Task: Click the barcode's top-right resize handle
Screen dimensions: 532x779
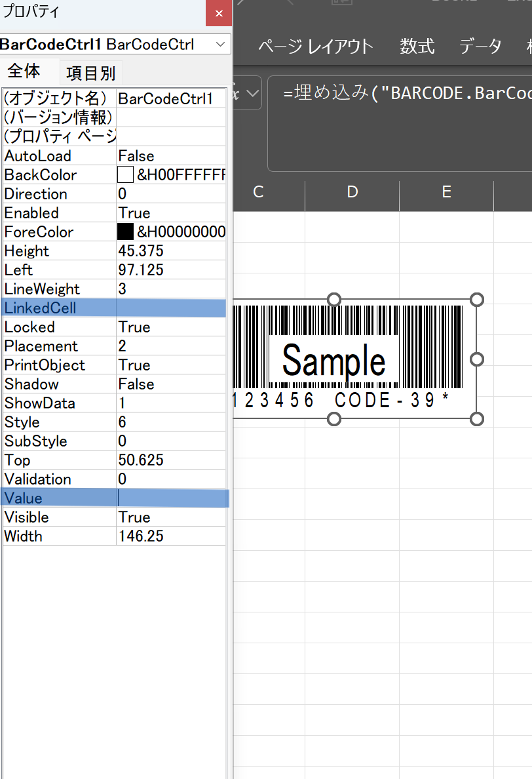Action: [x=477, y=300]
